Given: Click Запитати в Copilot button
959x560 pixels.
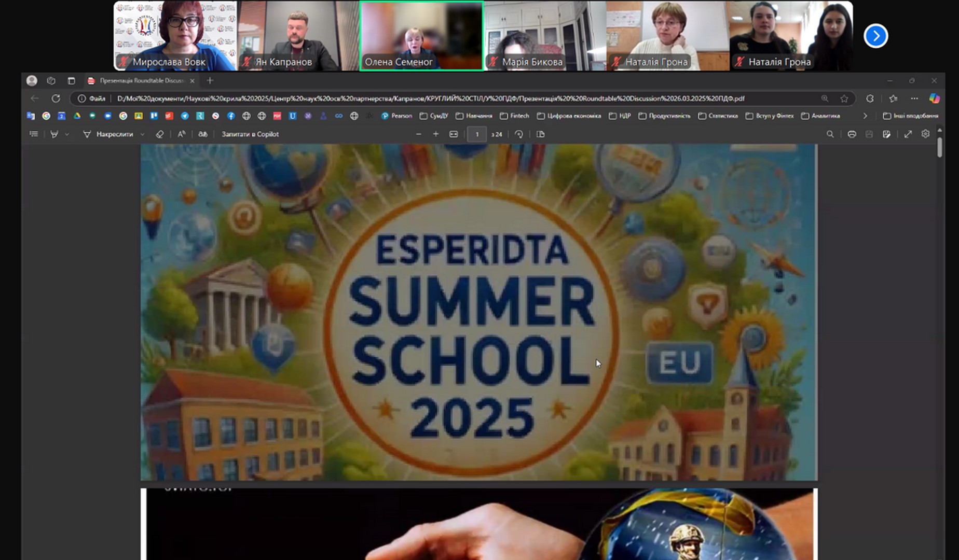Looking at the screenshot, I should click(250, 134).
